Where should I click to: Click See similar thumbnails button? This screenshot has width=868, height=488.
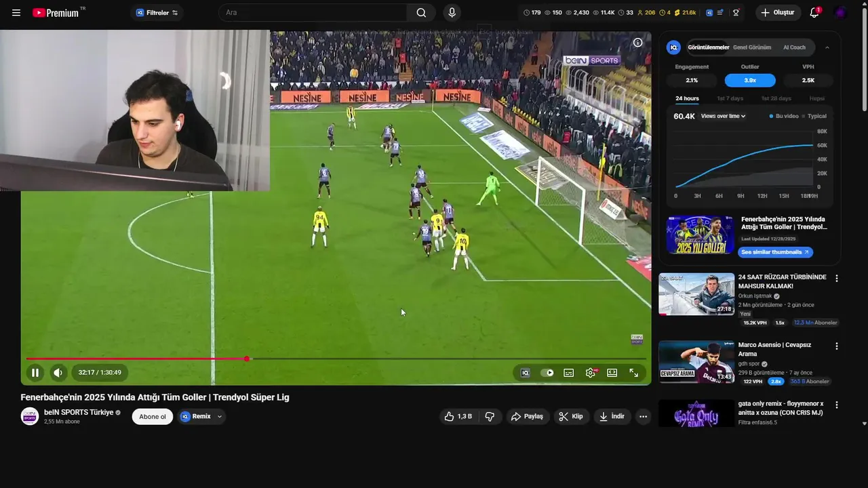coord(775,252)
